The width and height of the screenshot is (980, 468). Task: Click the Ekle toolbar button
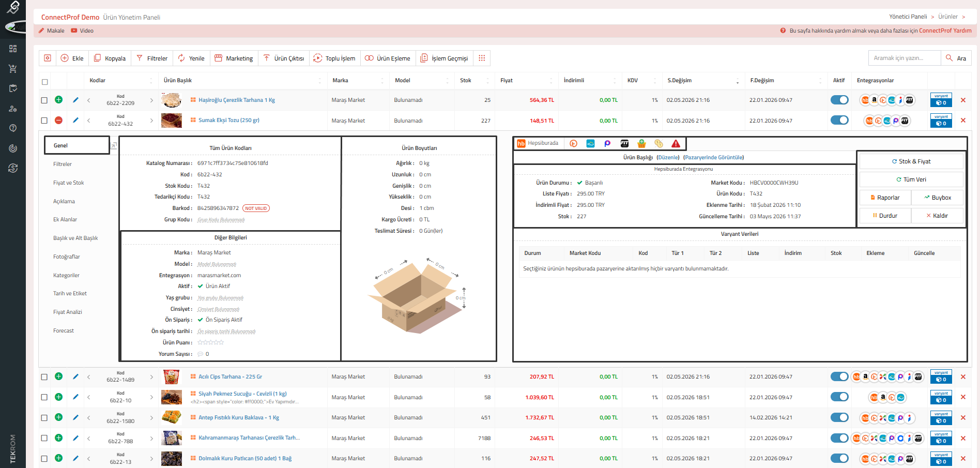coord(72,58)
